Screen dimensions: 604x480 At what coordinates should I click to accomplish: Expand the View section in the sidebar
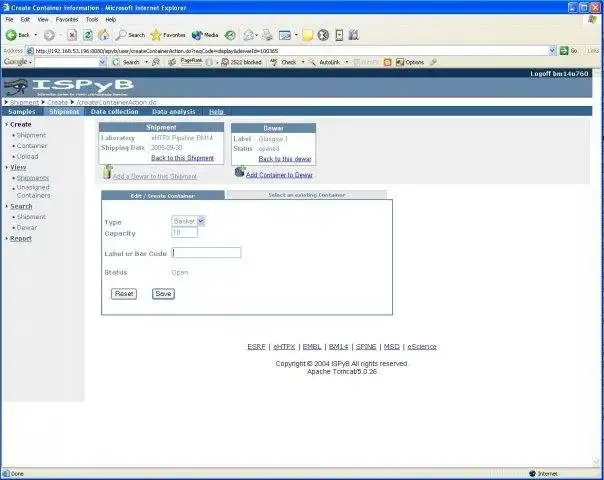(18, 167)
